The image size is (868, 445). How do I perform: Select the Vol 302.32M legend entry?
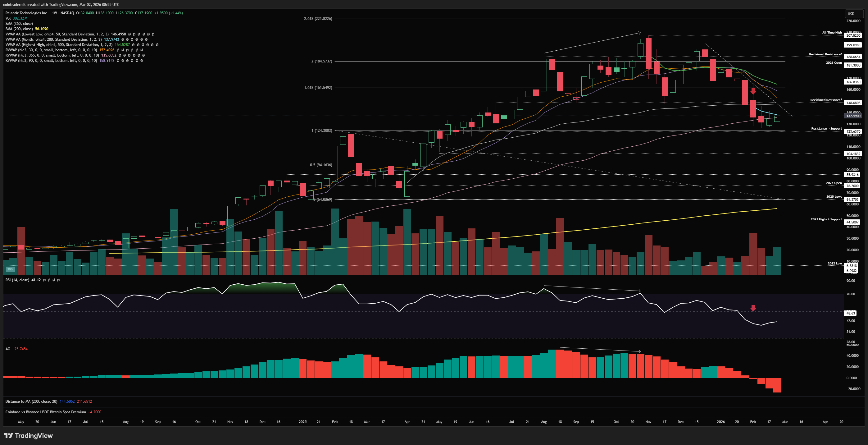[x=16, y=18]
